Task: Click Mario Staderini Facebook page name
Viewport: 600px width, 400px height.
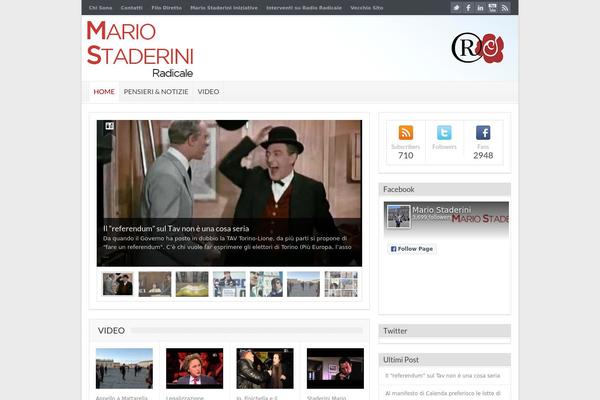Action: pyautogui.click(x=442, y=210)
